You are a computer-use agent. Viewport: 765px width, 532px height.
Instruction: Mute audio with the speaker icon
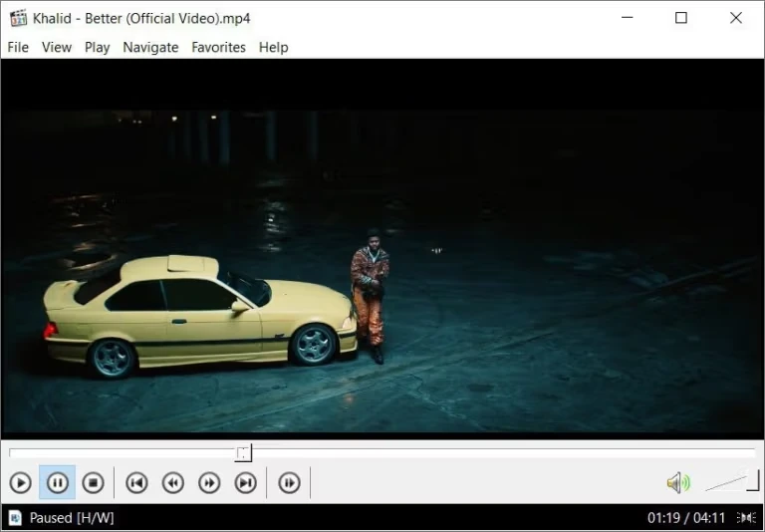tap(678, 483)
